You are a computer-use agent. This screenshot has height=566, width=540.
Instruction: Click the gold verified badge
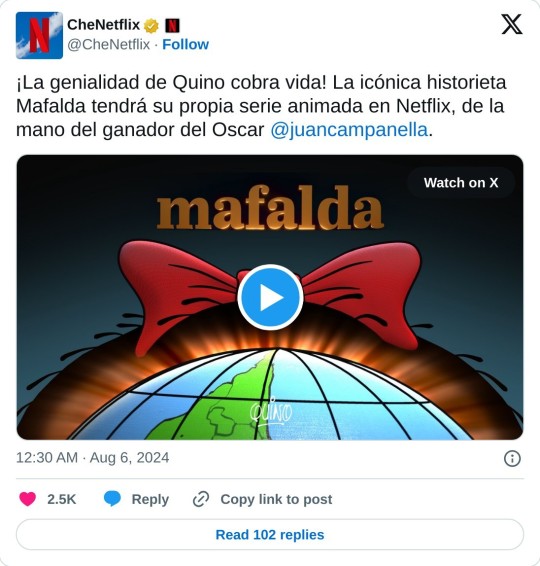pyautogui.click(x=151, y=26)
